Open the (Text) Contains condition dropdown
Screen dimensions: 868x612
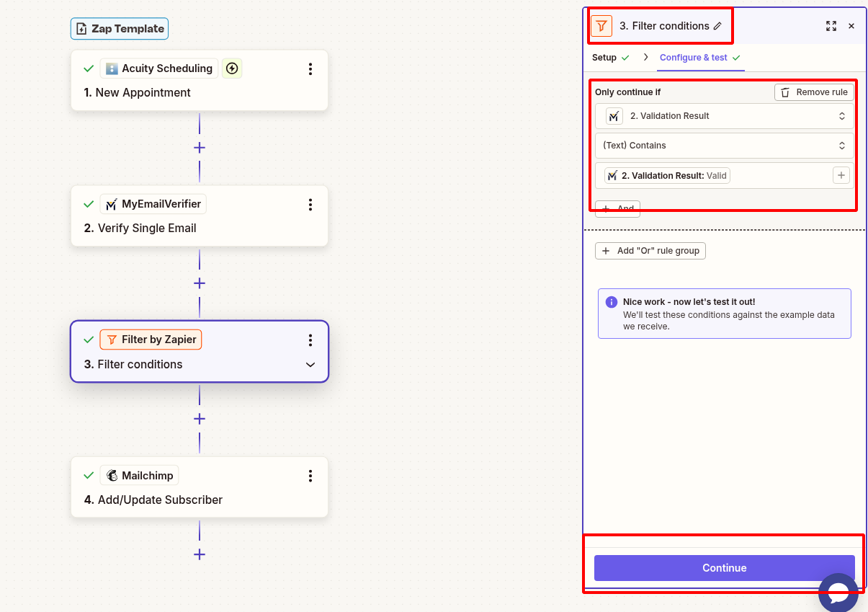coord(724,146)
